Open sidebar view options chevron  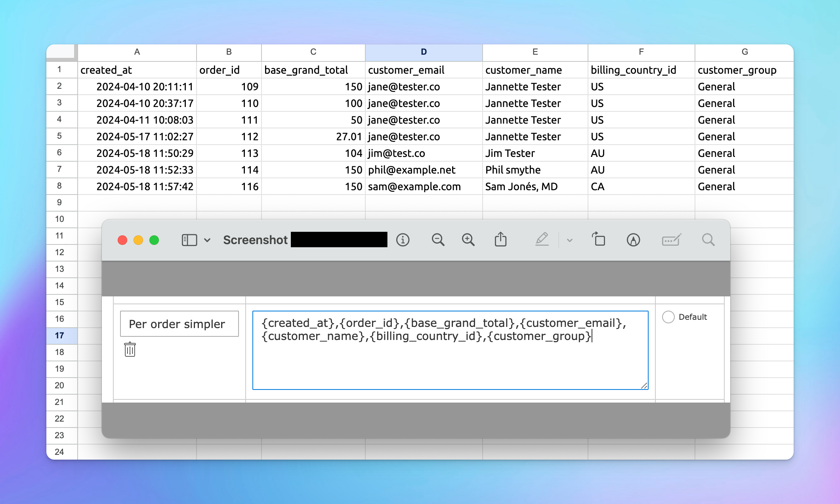(207, 240)
